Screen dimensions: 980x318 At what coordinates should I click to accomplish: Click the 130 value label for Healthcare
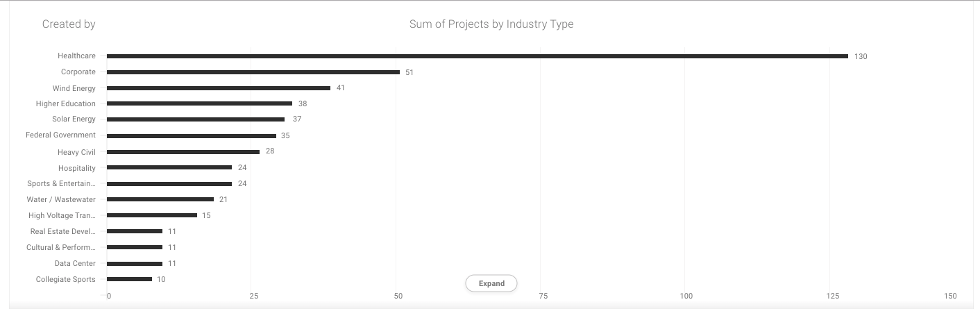coord(861,56)
